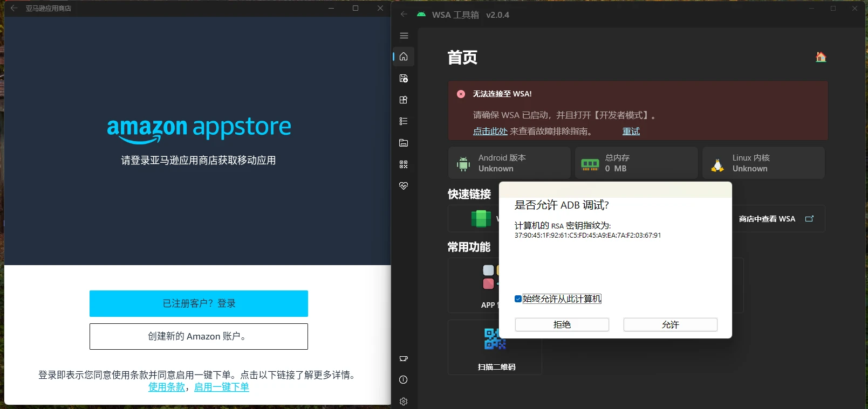This screenshot has height=409, width=868.
Task: Click the Android robot version icon
Action: (463, 163)
